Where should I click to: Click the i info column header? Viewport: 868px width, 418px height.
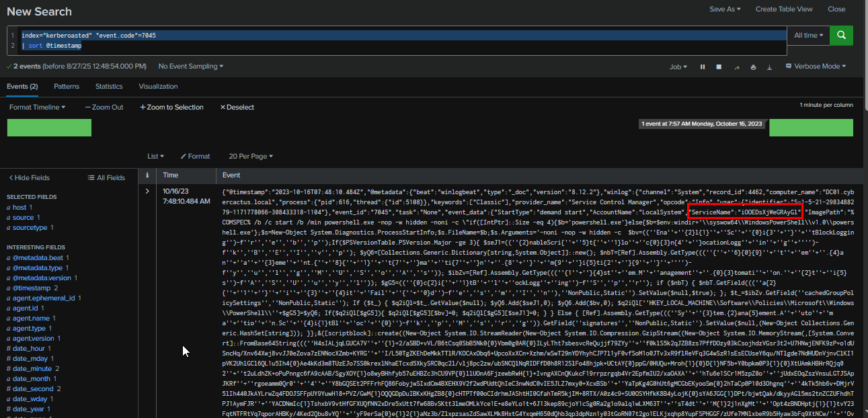pos(147,175)
